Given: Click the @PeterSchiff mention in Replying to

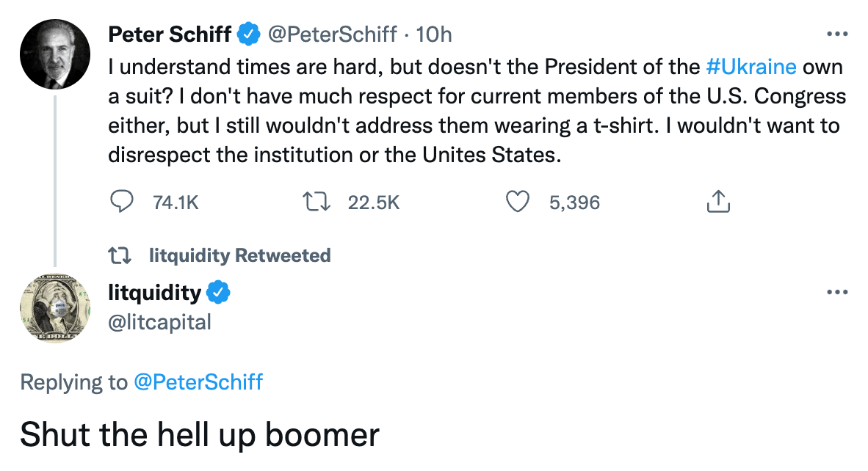Looking at the screenshot, I should (x=198, y=381).
